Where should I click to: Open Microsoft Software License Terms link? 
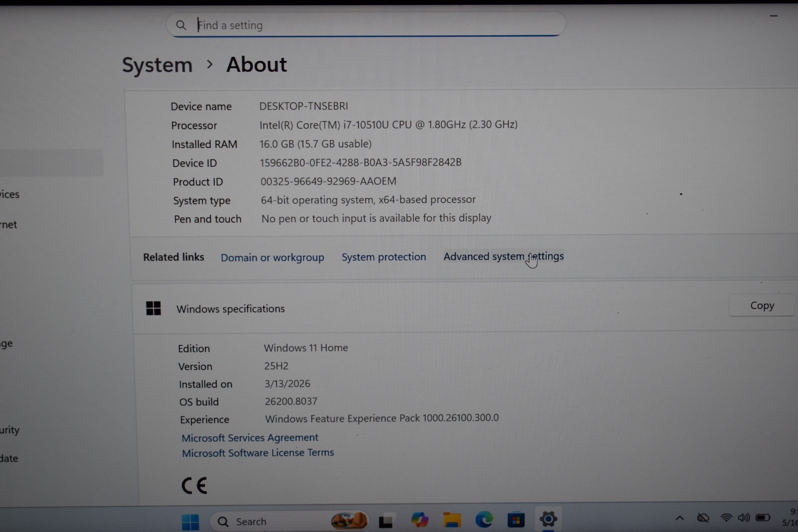coord(258,453)
